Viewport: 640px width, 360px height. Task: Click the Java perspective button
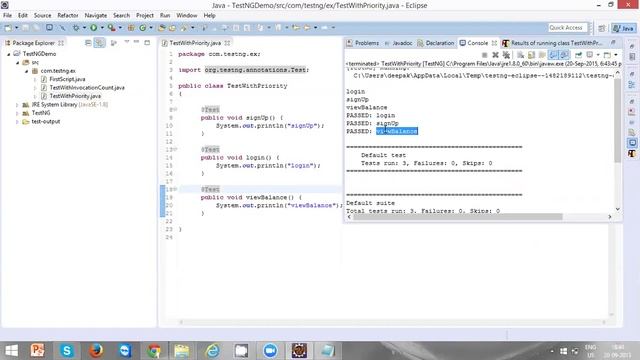pos(623,28)
